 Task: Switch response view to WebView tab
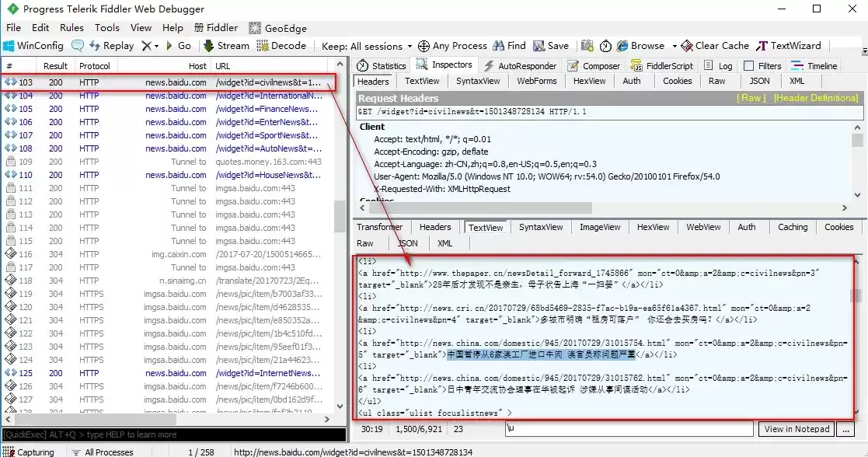[x=703, y=227]
